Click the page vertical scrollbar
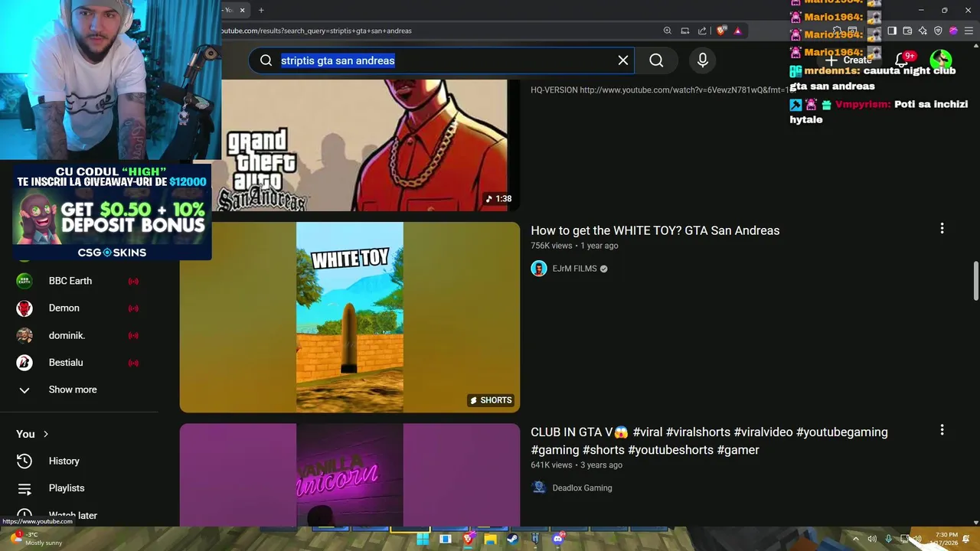The height and width of the screenshot is (551, 980). pos(975,282)
